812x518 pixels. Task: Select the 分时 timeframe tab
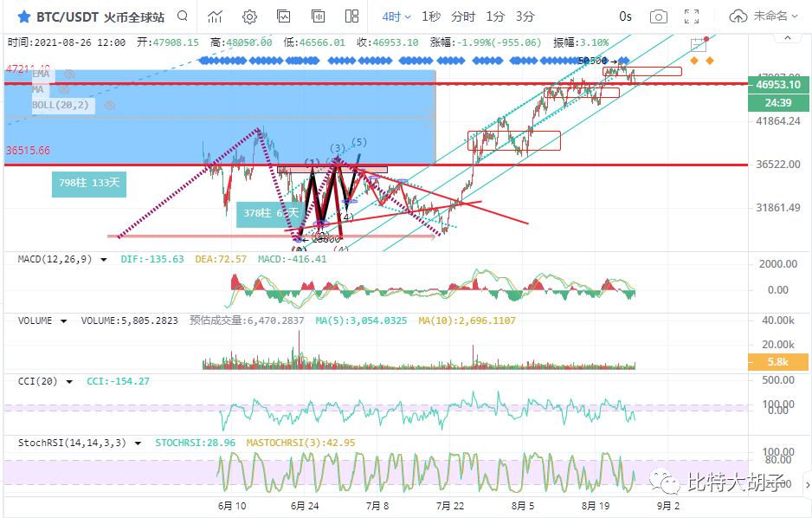pyautogui.click(x=463, y=16)
